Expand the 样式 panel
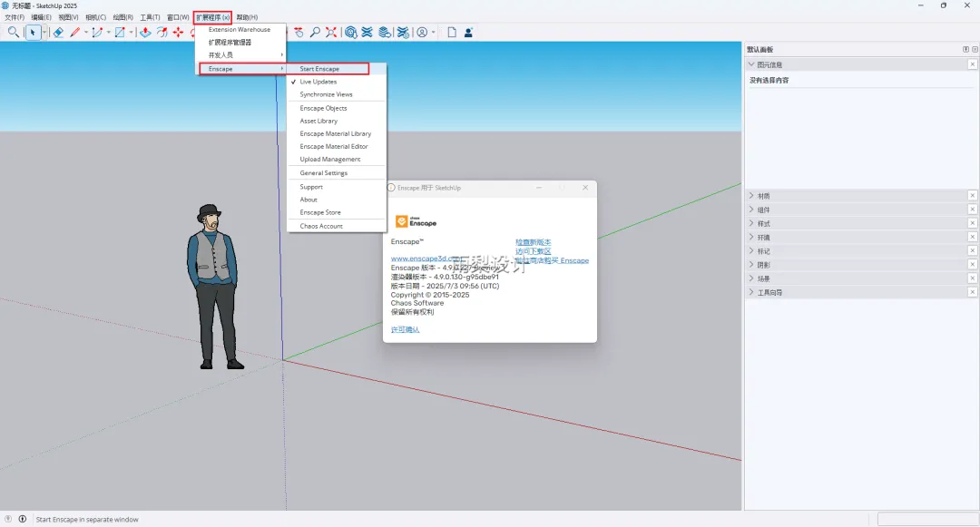The width and height of the screenshot is (980, 527). [x=752, y=223]
